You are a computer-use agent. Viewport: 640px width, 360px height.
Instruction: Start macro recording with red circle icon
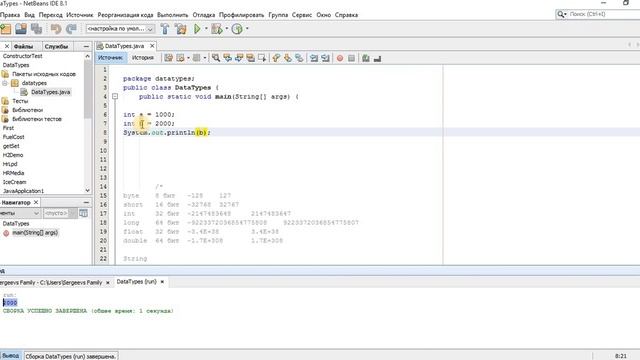point(340,58)
